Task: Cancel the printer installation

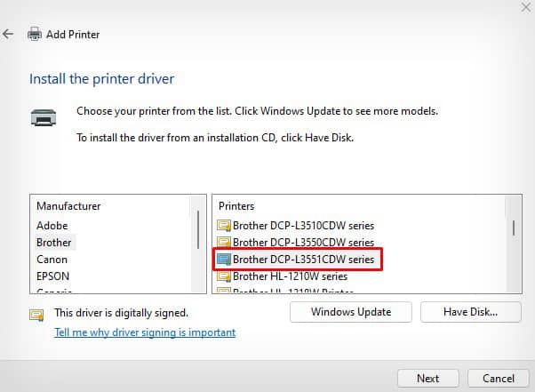Action: [499, 379]
